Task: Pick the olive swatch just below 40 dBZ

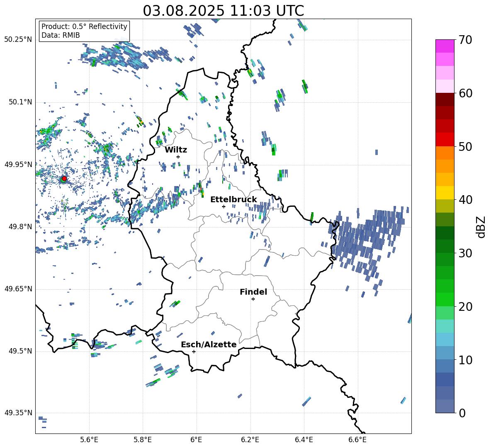Action: tap(445, 206)
